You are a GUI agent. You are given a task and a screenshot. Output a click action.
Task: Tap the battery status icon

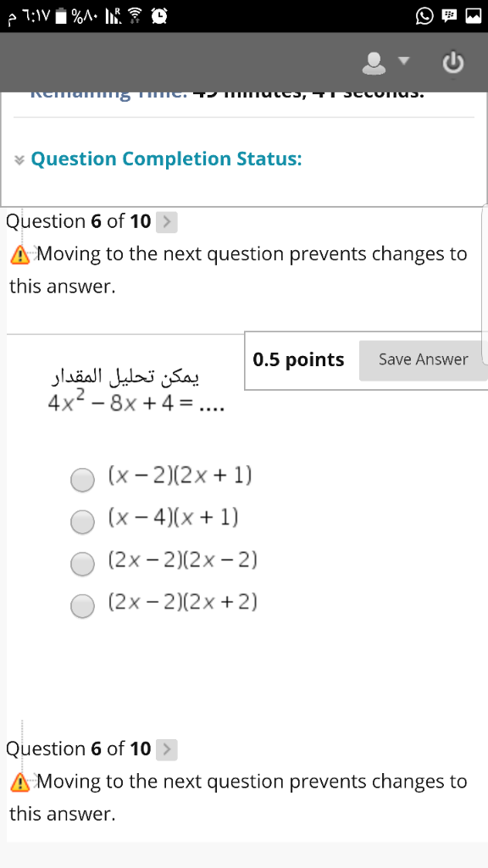pyautogui.click(x=63, y=18)
